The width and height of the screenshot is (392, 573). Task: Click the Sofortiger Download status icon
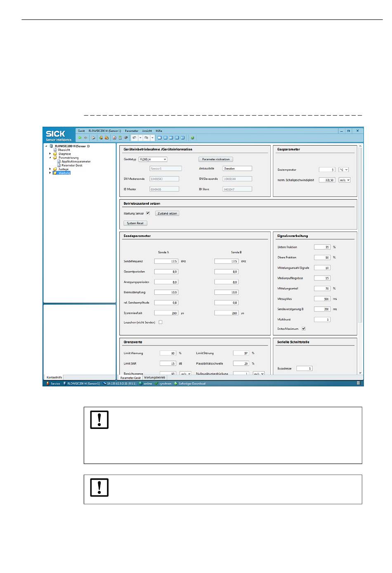pyautogui.click(x=176, y=384)
